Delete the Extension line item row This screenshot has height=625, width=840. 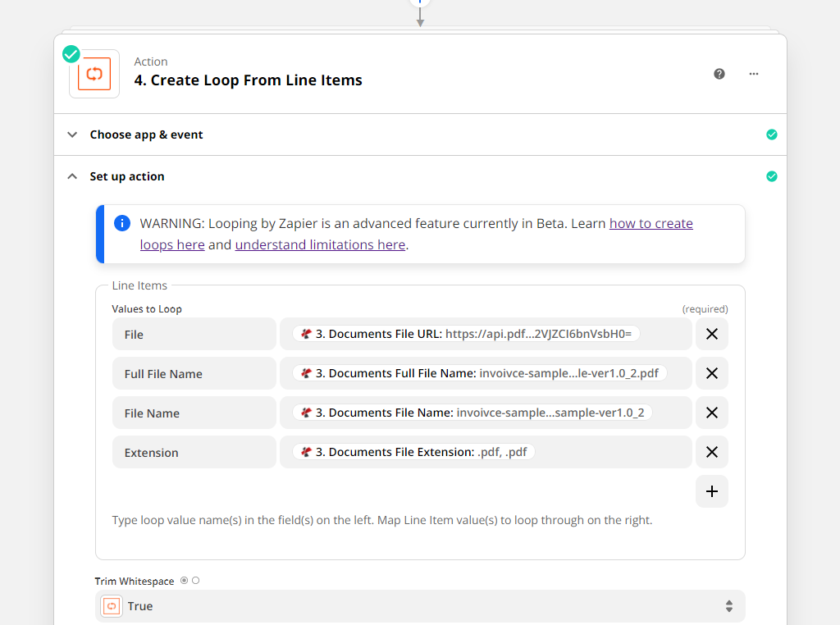[x=711, y=452]
